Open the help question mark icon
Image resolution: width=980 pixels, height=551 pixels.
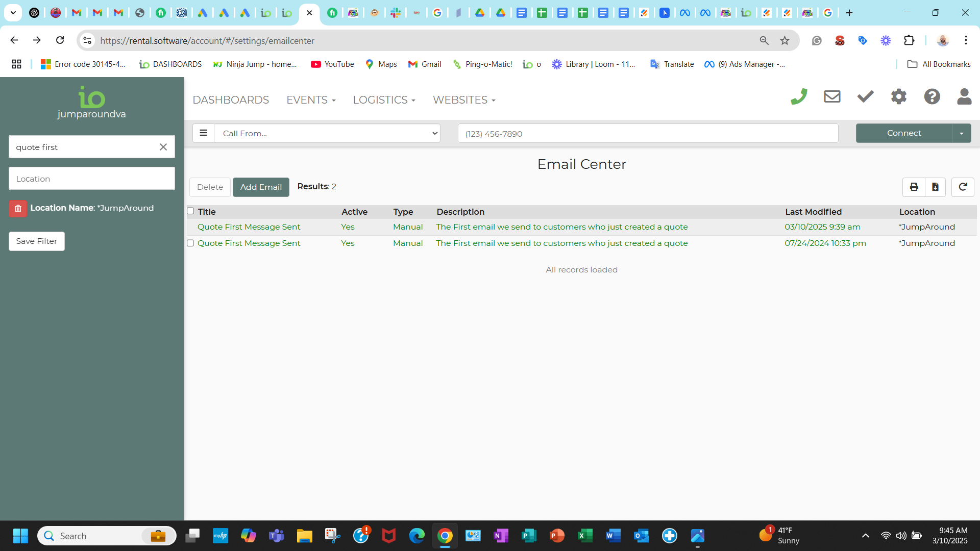[932, 96]
